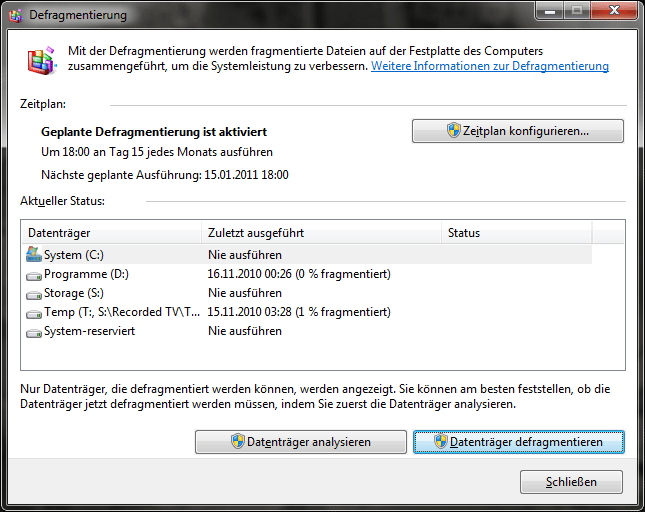This screenshot has width=645, height=512.
Task: Select the System (C:) row
Action: tap(309, 255)
